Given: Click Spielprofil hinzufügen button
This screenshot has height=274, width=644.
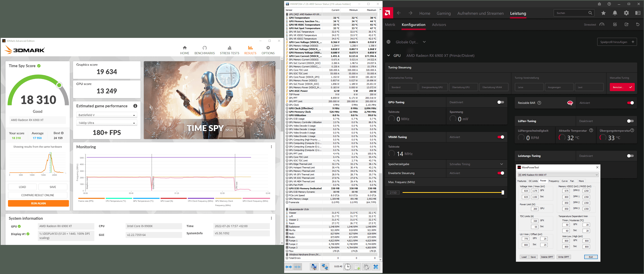Looking at the screenshot, I should tap(617, 42).
